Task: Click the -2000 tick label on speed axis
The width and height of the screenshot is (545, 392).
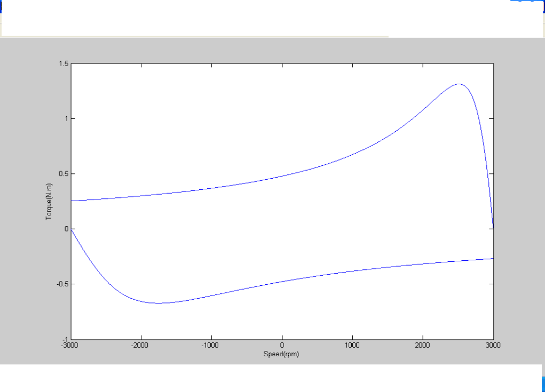Action: point(141,346)
